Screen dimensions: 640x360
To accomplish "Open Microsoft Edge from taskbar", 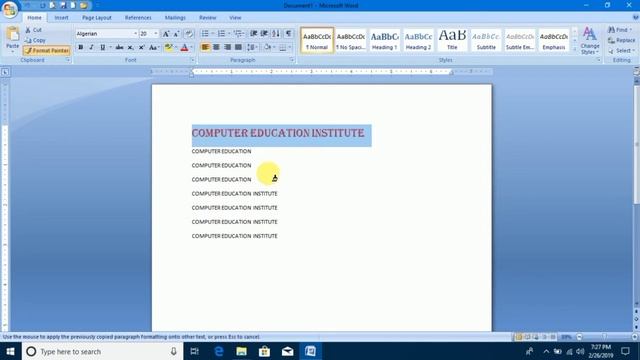I will [219, 351].
